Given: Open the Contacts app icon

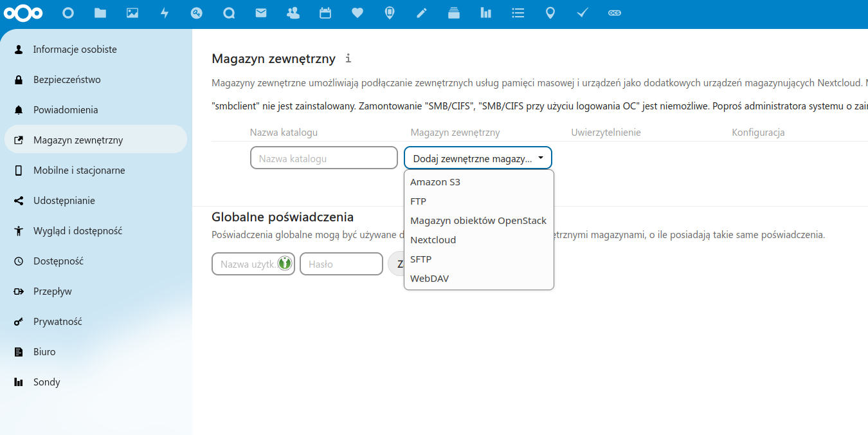Looking at the screenshot, I should [x=293, y=13].
